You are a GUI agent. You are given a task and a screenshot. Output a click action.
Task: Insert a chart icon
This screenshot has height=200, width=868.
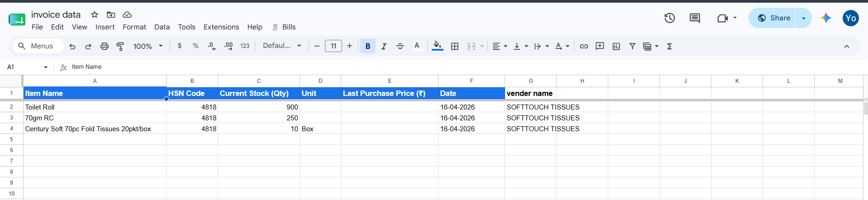click(x=616, y=46)
